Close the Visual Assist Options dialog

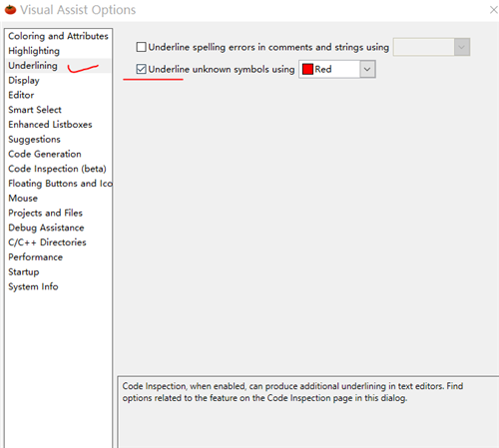tap(494, 10)
